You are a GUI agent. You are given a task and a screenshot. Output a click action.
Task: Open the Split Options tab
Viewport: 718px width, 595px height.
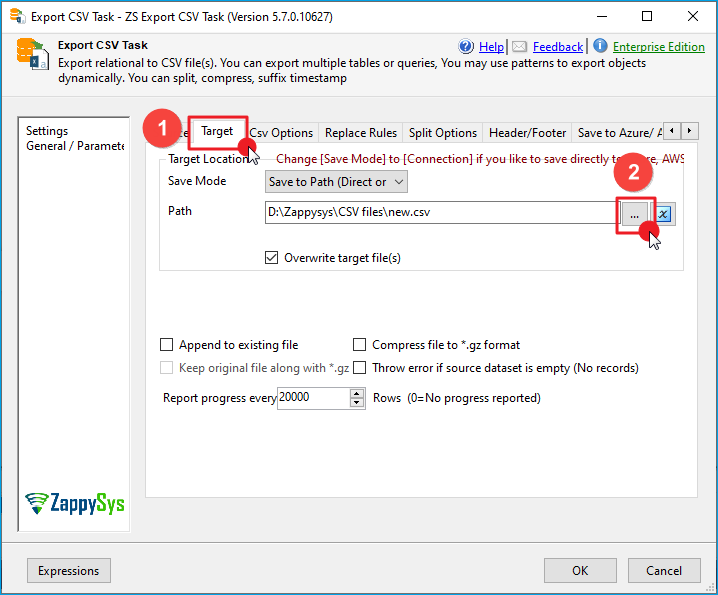(x=442, y=133)
